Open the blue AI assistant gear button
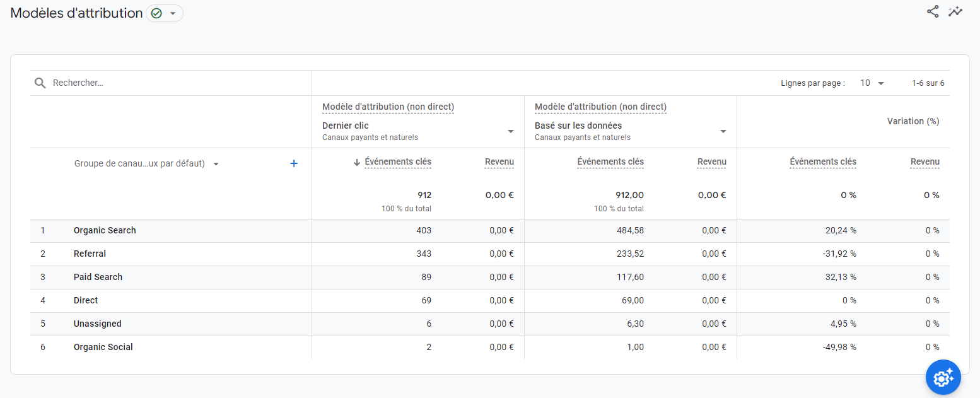Screen dimensions: 980x398 pos(943,378)
